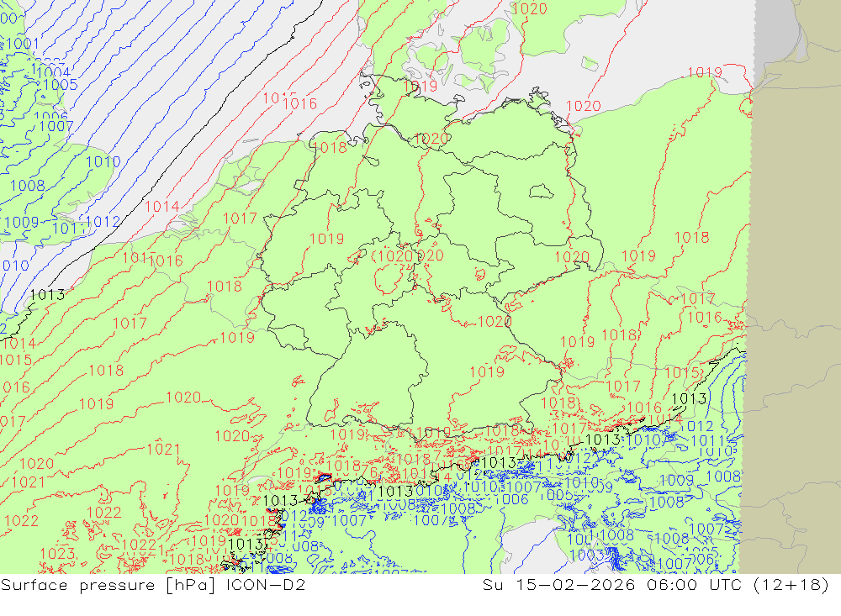Click the black "1013" label over the English Channel

point(47,294)
